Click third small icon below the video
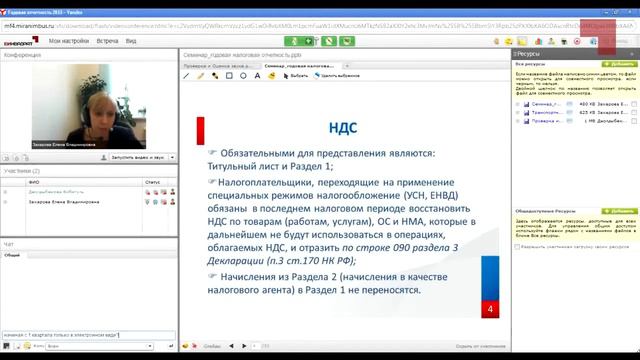 [x=26, y=158]
